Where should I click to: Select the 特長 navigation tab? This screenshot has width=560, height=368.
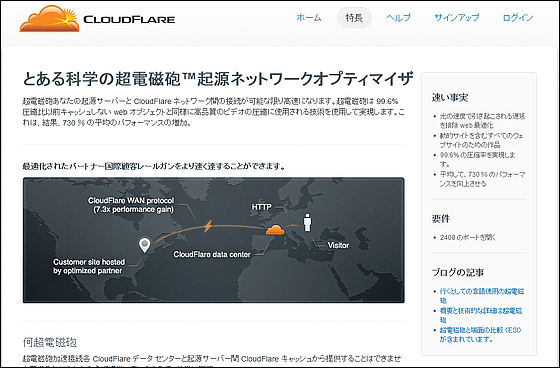click(x=354, y=18)
